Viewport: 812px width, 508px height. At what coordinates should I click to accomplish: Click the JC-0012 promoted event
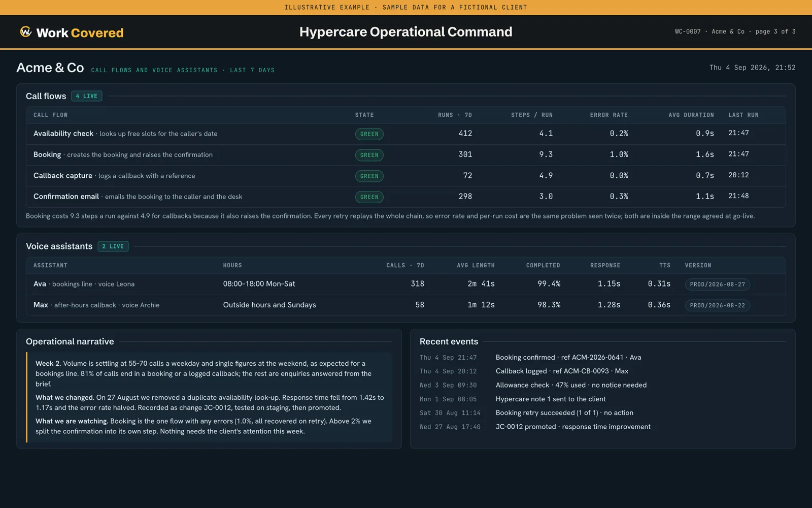point(573,427)
